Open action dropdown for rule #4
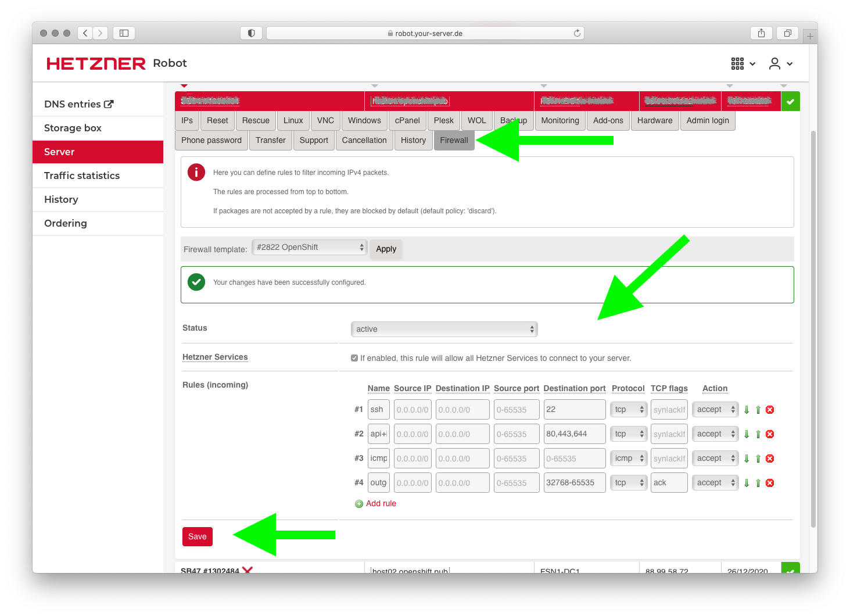The image size is (850, 616). (x=715, y=483)
